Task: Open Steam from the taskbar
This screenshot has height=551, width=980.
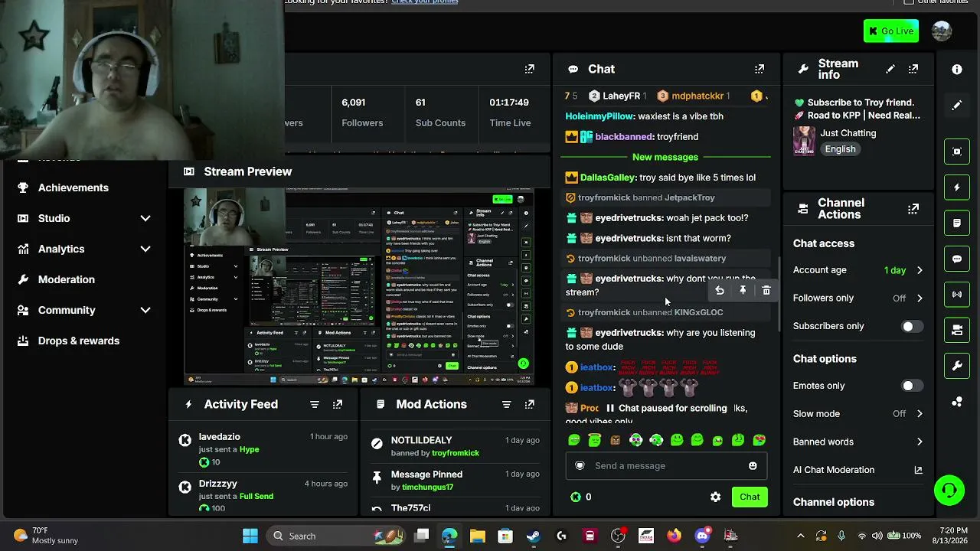Action: (534, 536)
